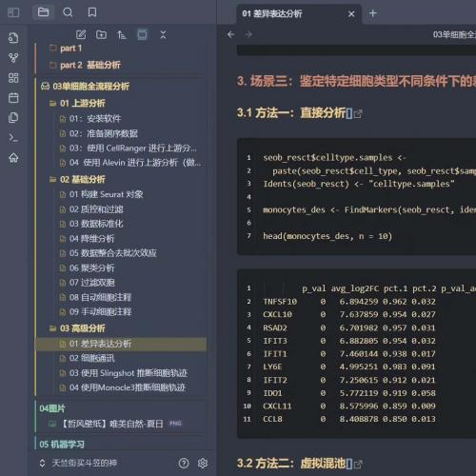Open note 09 手动细胞注释
Screen dimensions: 476x476
pos(100,311)
